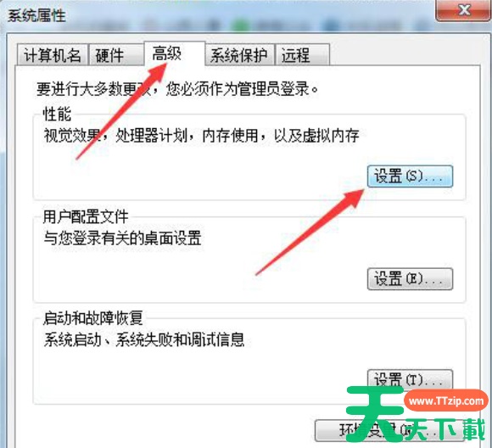Click the 与您登录有关的桌面设置 description

tap(122, 238)
